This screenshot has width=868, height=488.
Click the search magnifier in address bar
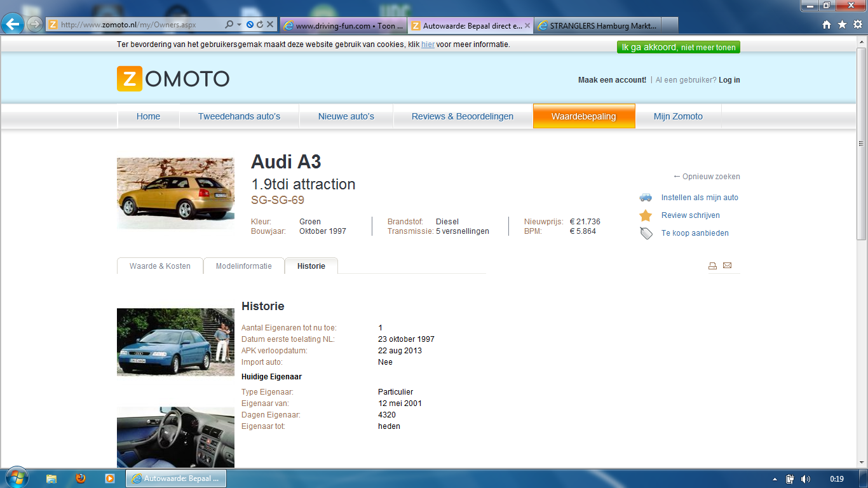(229, 25)
